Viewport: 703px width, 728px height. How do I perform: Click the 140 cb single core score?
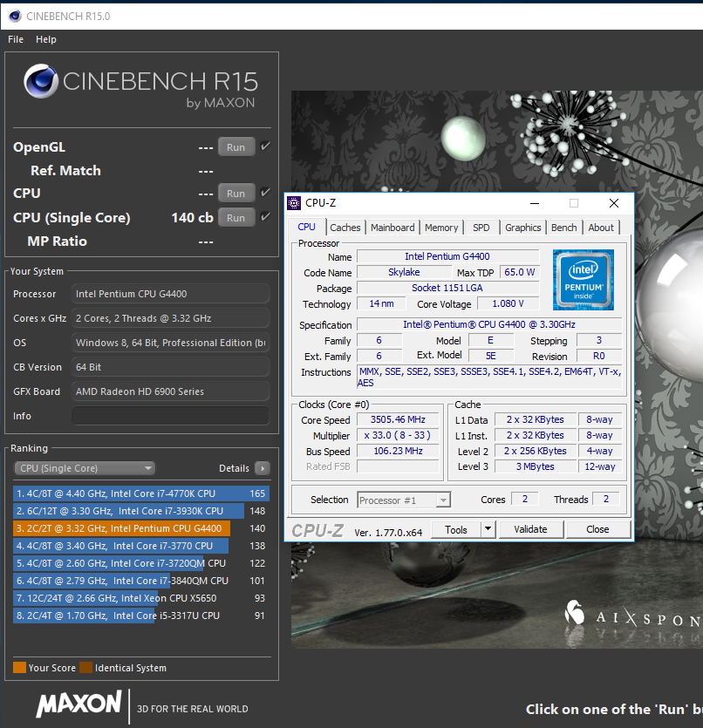click(192, 218)
